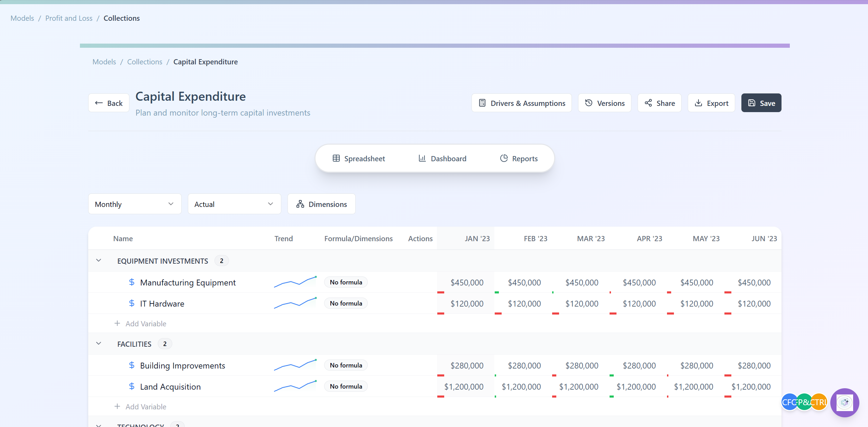Click the IT Hardware row name
The width and height of the screenshot is (868, 427).
coord(162,303)
